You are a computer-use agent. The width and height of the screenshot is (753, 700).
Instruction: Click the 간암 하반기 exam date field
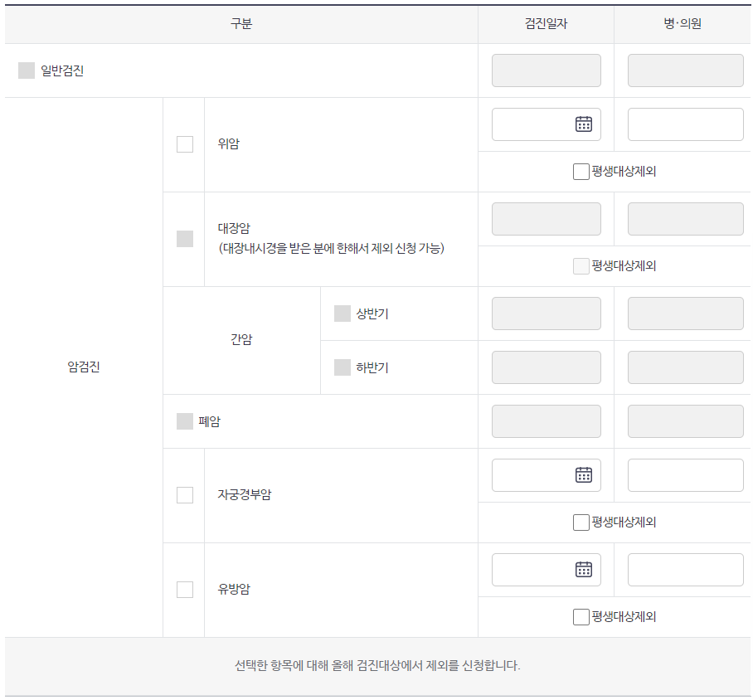[547, 367]
